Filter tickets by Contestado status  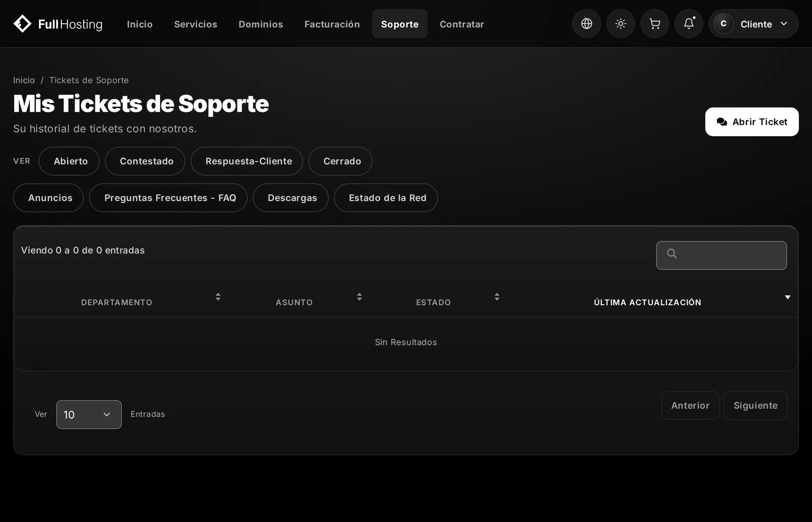coord(145,161)
